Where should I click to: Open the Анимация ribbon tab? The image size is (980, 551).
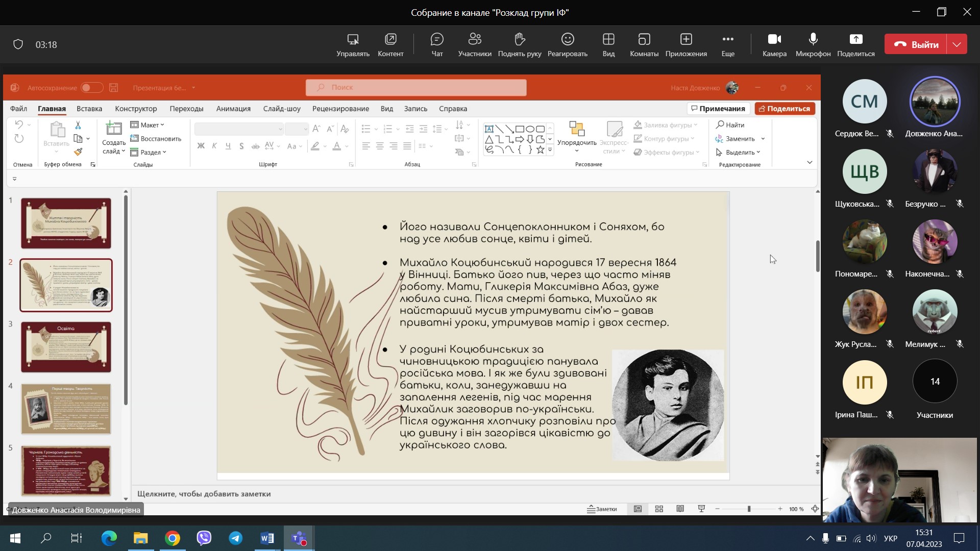(233, 109)
